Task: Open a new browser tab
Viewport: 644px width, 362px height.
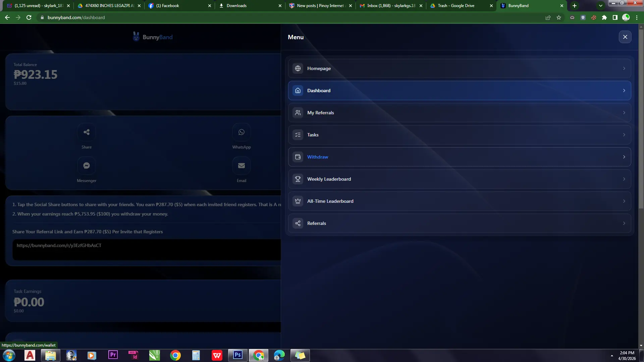Action: pos(575,6)
